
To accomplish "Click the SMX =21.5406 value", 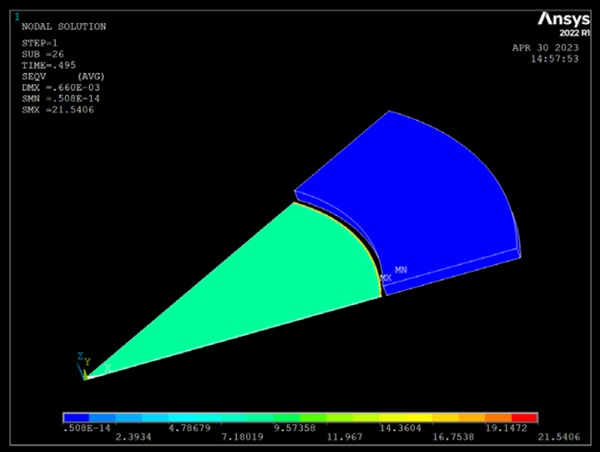I will click(58, 110).
